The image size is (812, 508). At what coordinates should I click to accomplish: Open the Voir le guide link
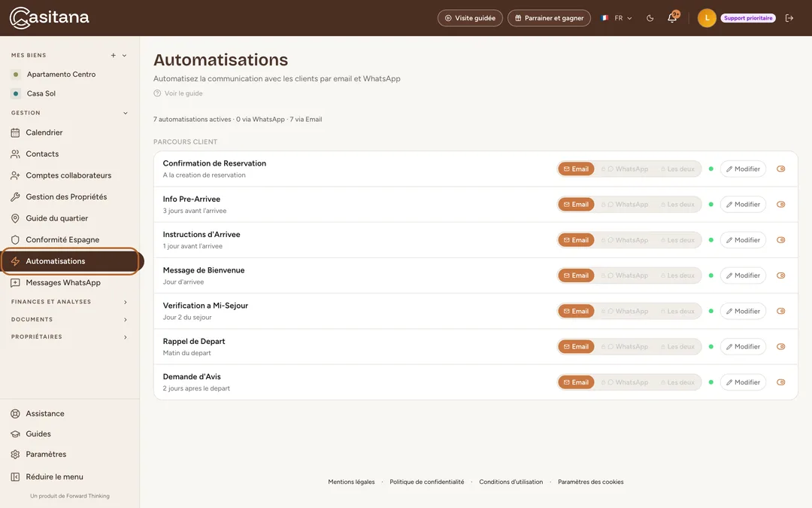[178, 93]
